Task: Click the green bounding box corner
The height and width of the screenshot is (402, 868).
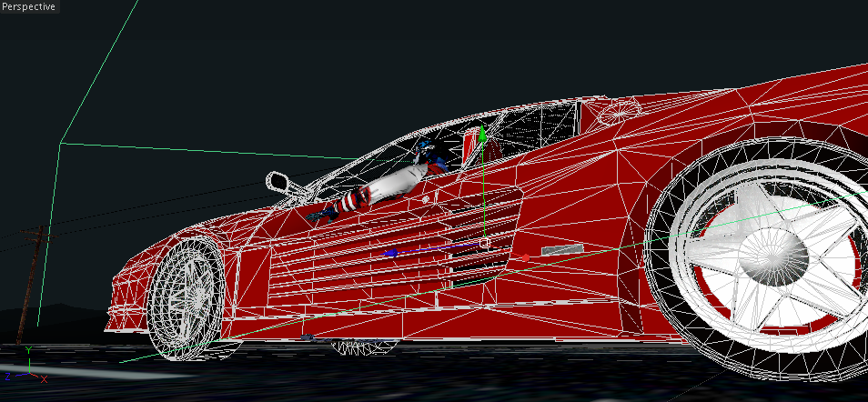Action: 60,143
